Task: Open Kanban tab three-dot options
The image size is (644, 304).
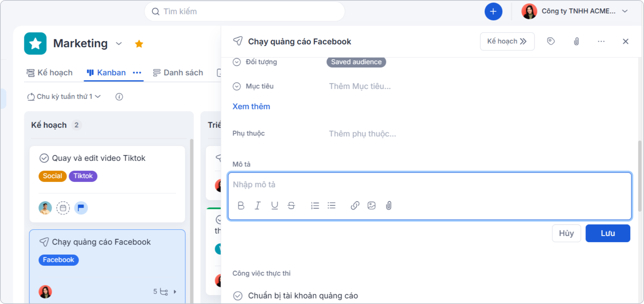Action: [137, 72]
